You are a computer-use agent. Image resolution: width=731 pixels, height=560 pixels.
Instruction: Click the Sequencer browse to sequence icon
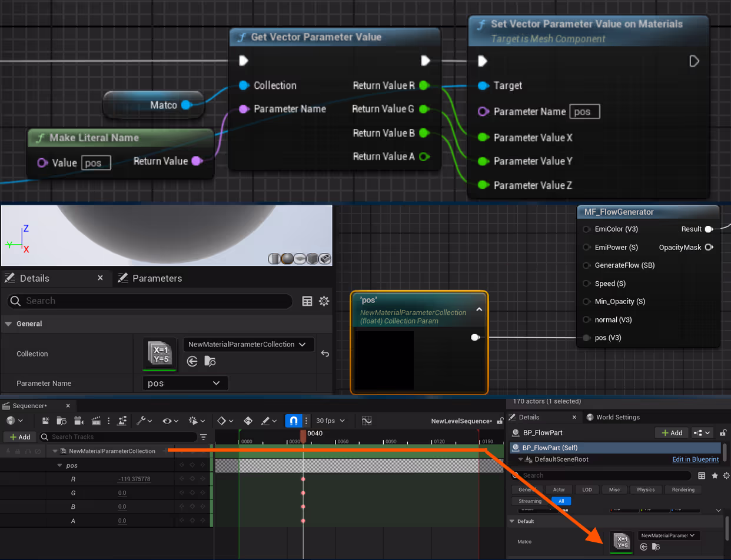61,421
